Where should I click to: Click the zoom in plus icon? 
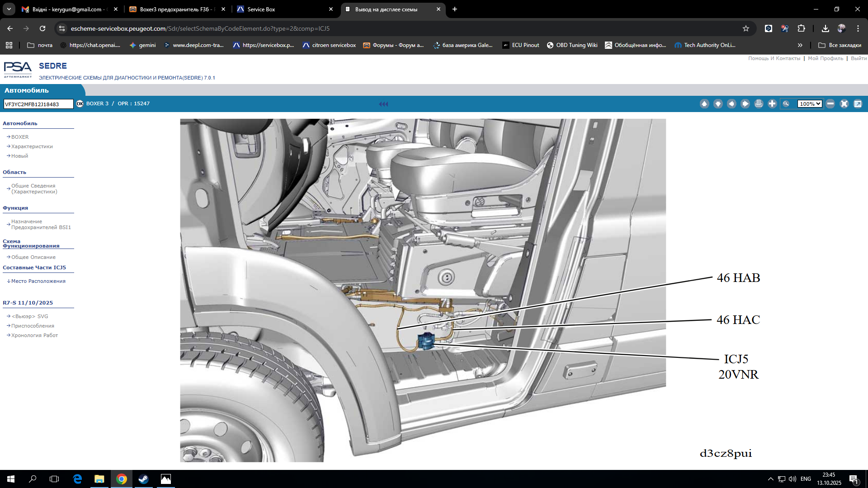pyautogui.click(x=772, y=104)
